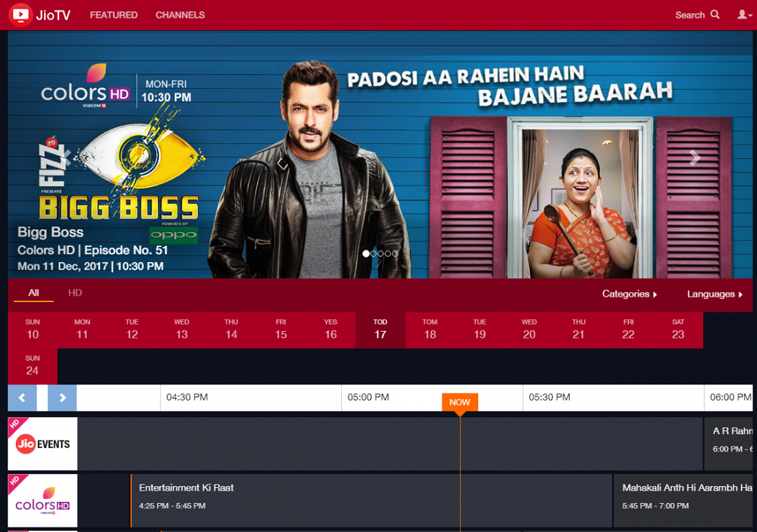Move the timeline to later times
757x532 pixels.
point(62,398)
